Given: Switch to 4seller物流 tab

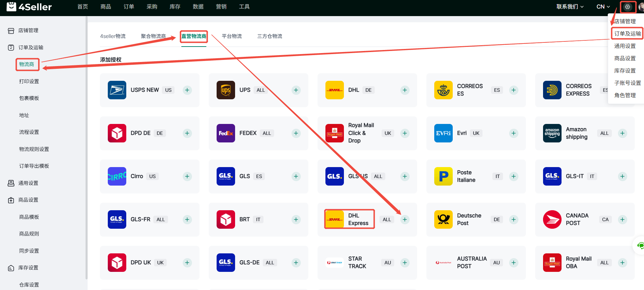Looking at the screenshot, I should [113, 36].
